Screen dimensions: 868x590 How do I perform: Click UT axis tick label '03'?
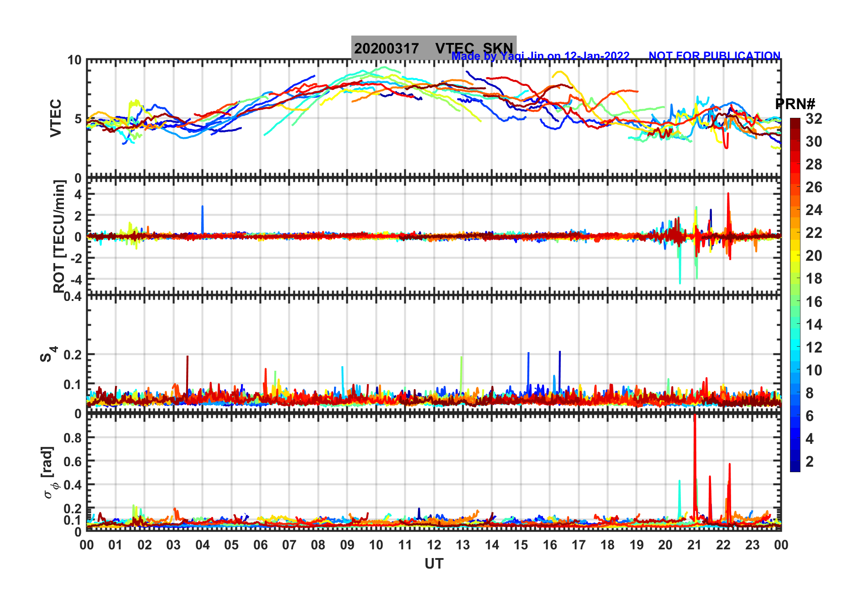click(173, 545)
